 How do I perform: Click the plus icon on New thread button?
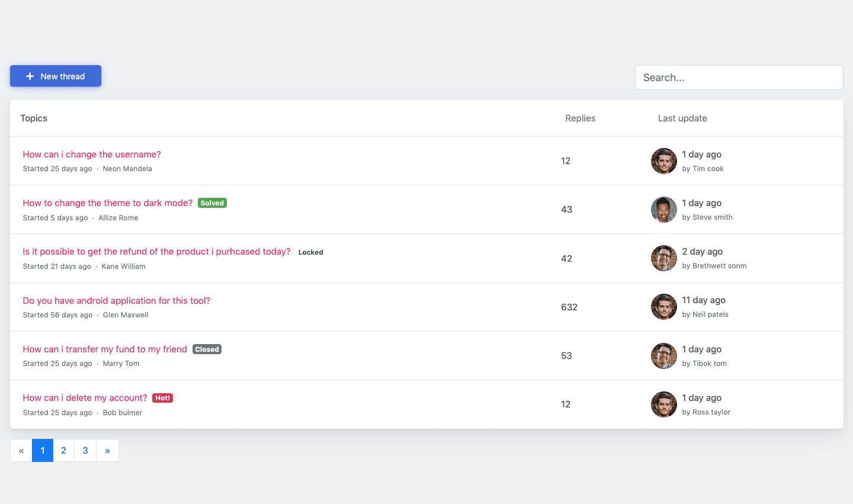coord(29,76)
